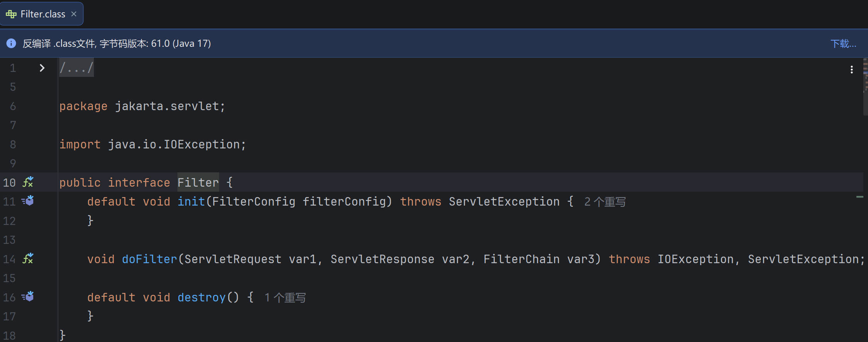
Task: Close the Filter.class tab
Action: pos(74,14)
